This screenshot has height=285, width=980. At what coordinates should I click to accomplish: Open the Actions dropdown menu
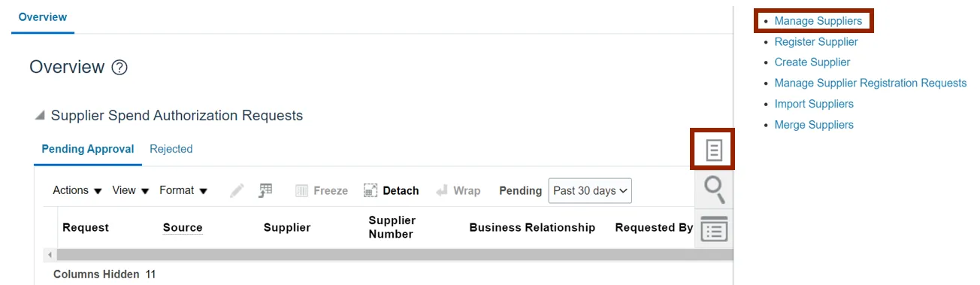click(x=77, y=191)
